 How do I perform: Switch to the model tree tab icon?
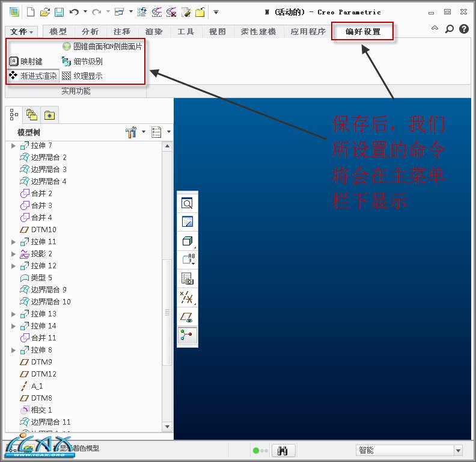coord(14,115)
